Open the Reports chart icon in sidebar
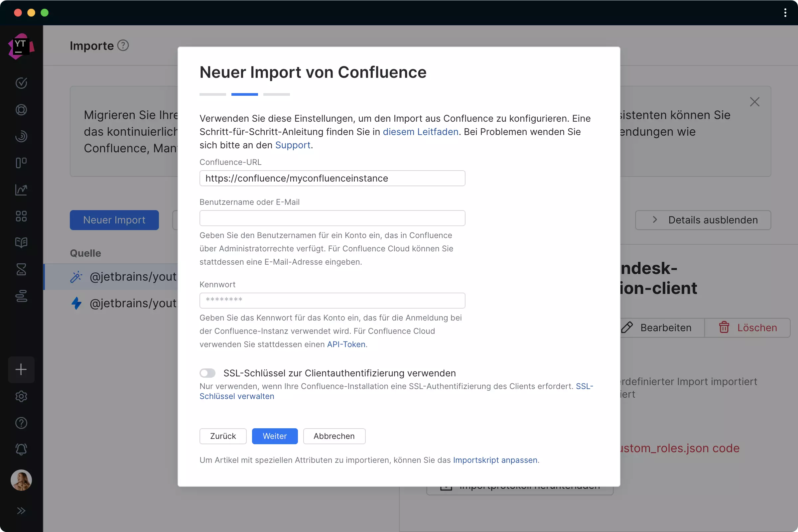This screenshot has width=798, height=532. (21, 190)
